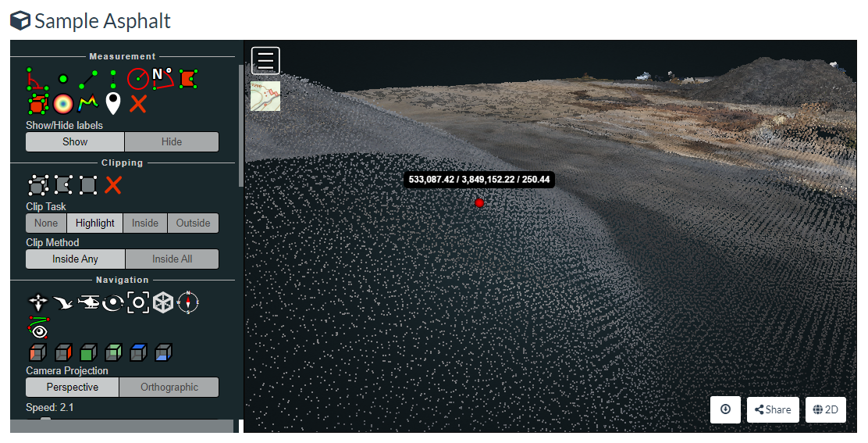Screen dimensions: 868x443
Task: Select the point measurement tool
Action: pyautogui.click(x=63, y=79)
